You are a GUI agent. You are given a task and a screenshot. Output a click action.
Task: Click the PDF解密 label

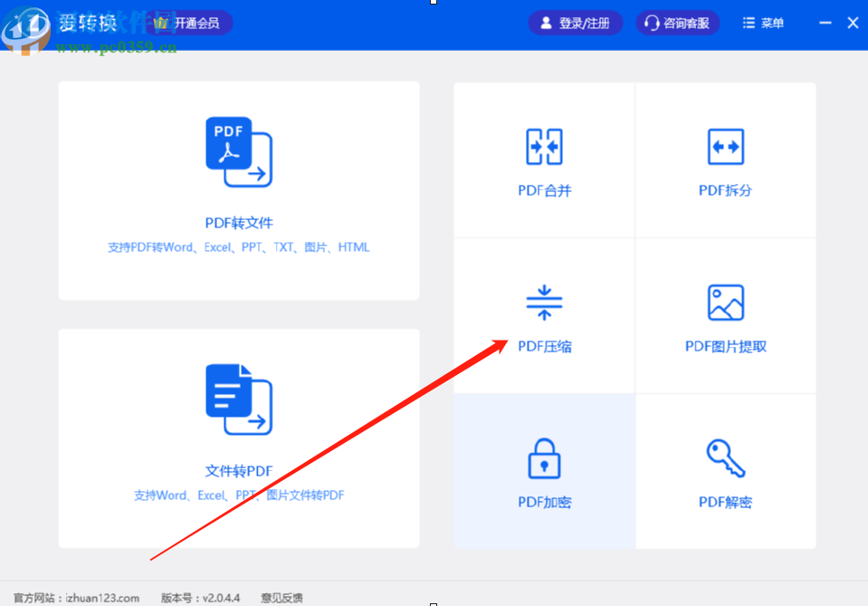(x=726, y=503)
